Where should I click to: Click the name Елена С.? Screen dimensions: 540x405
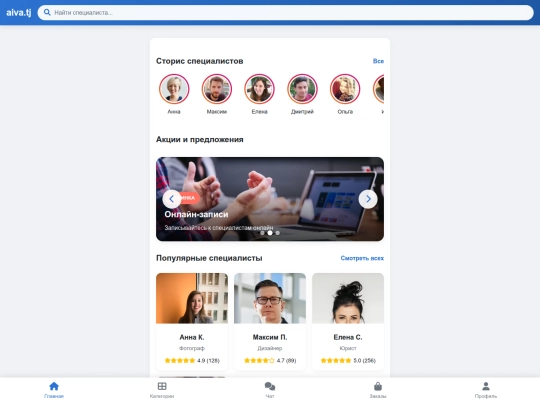tap(348, 337)
